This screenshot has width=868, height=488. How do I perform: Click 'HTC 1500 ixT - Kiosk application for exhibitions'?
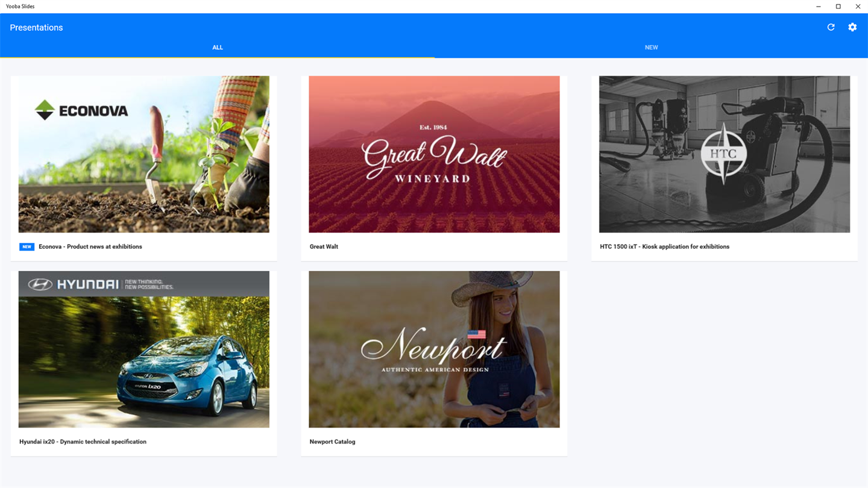(664, 246)
